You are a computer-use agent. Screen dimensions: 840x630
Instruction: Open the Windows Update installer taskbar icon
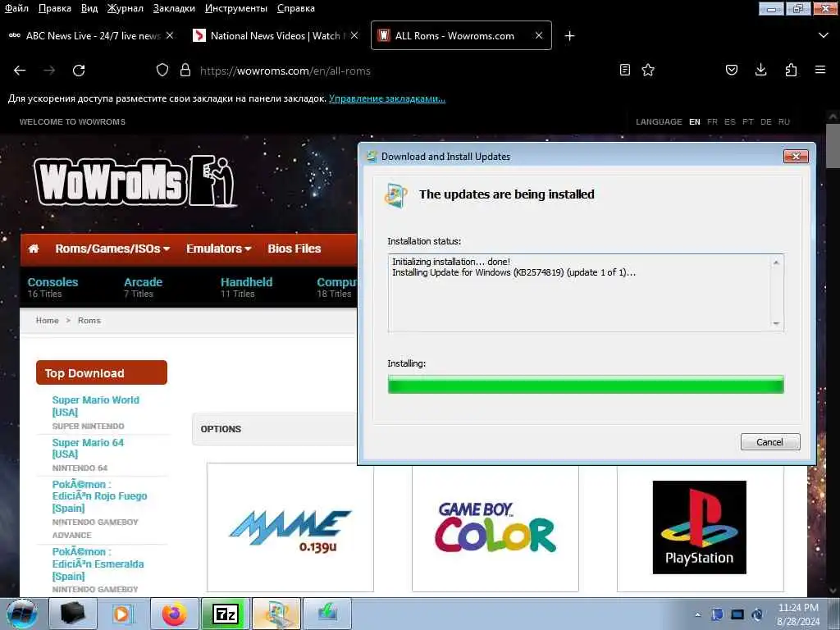pyautogui.click(x=276, y=614)
